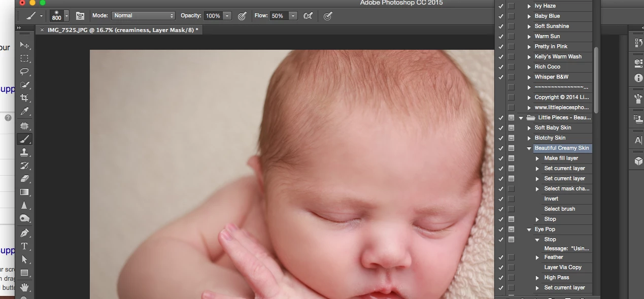Toggle checkmark for High Pass step

pos(501,278)
